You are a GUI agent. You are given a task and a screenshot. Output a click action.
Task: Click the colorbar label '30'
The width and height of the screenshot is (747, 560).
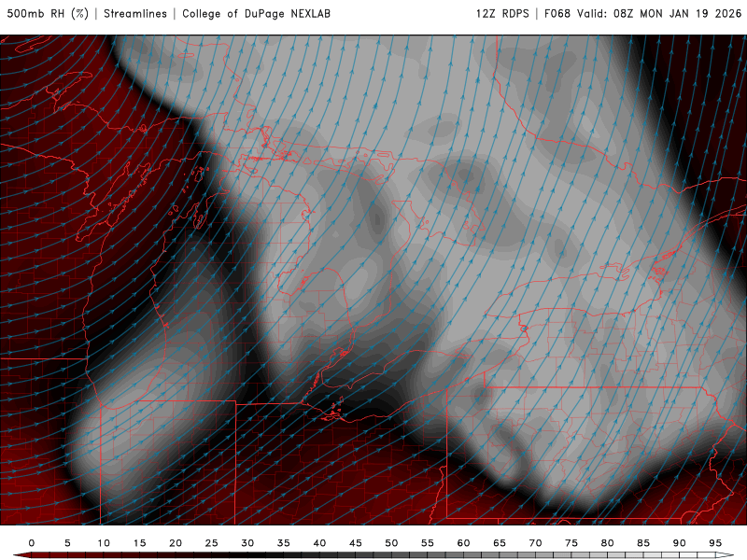pos(247,543)
